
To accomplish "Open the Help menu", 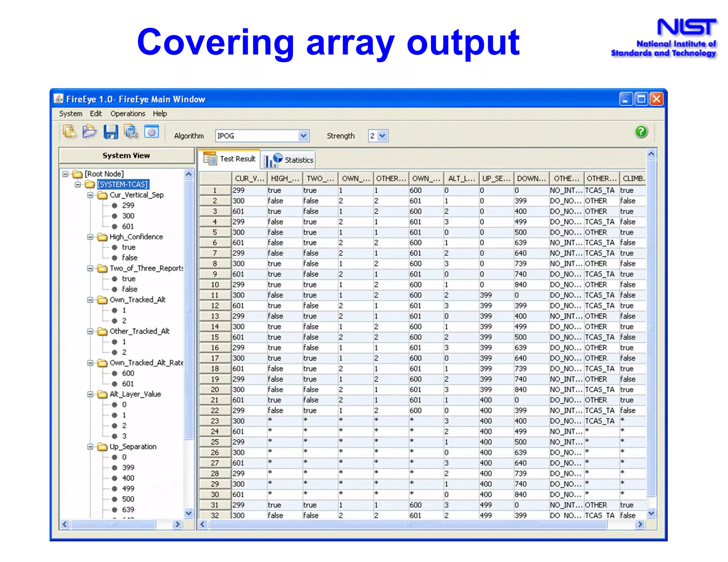I will pos(160,114).
